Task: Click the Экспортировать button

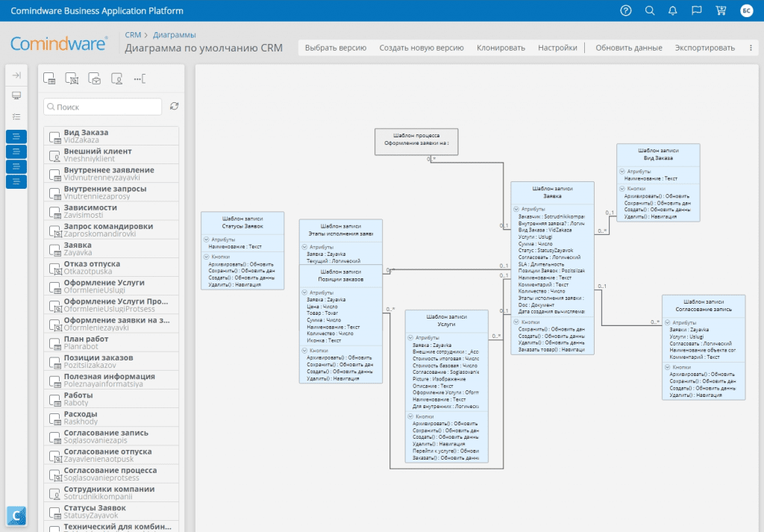Action: coord(704,48)
